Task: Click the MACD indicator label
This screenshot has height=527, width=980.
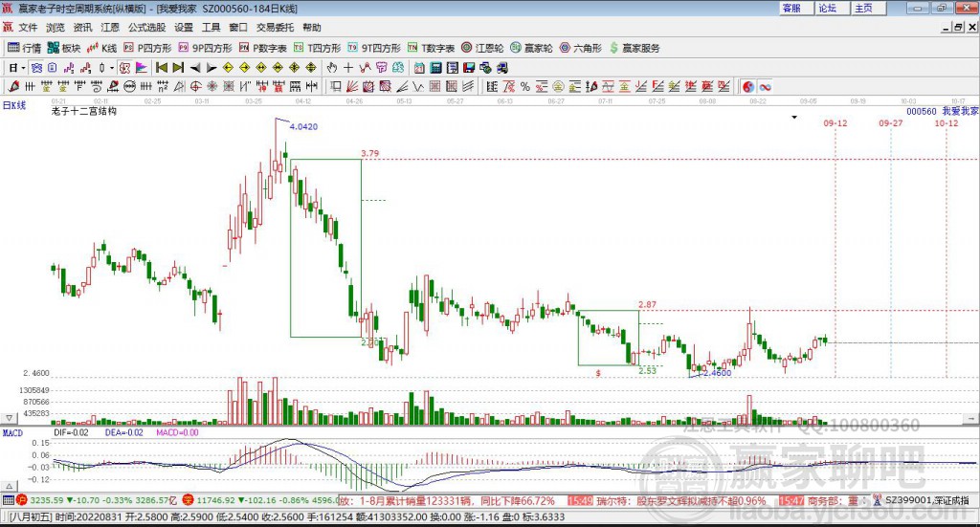Action: point(12,432)
